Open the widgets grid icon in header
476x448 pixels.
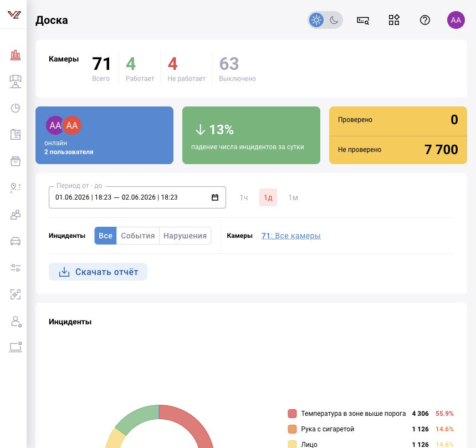pyautogui.click(x=394, y=20)
